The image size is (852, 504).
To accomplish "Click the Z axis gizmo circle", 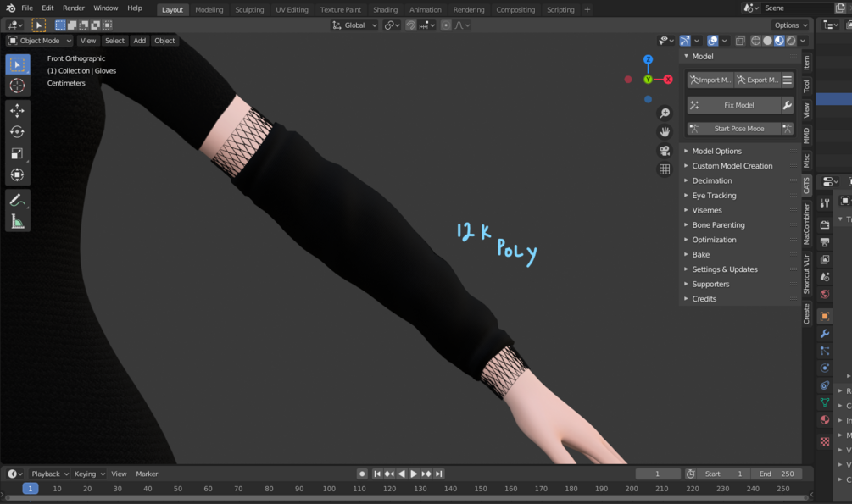I will 648,59.
